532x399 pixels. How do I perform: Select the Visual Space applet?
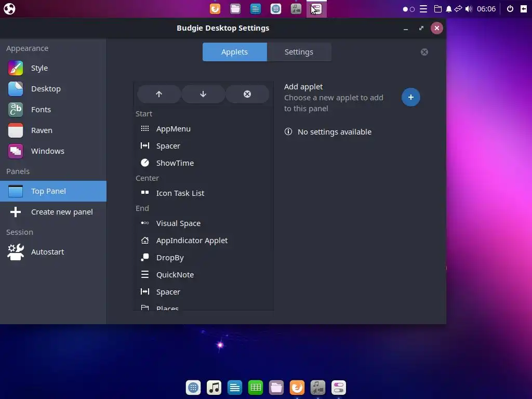(x=203, y=223)
